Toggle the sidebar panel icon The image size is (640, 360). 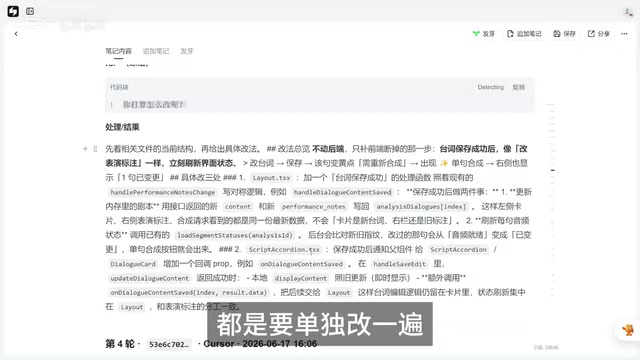coord(30,11)
